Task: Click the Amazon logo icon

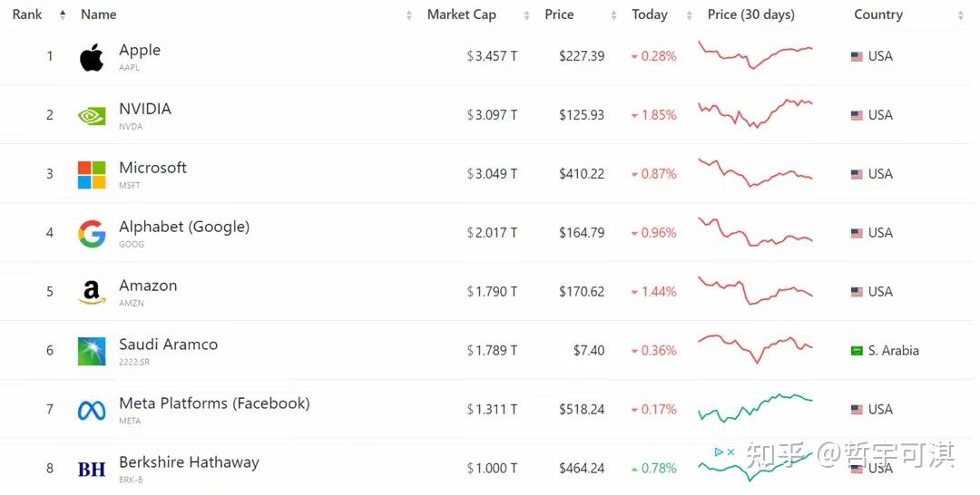Action: click(92, 293)
